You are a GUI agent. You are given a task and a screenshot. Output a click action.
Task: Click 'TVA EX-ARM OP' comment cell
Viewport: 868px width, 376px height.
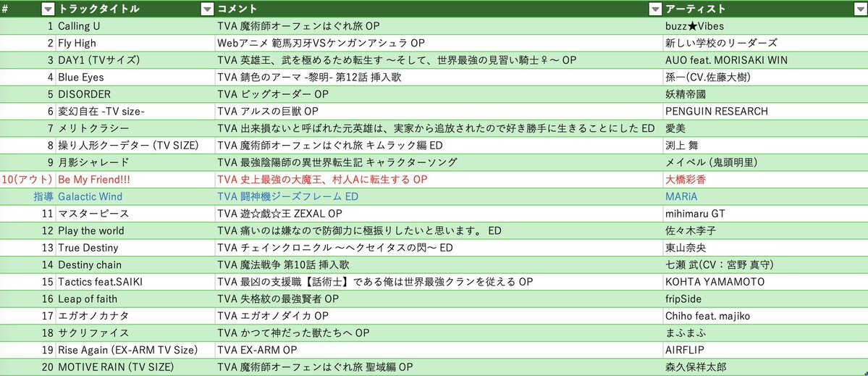point(439,350)
